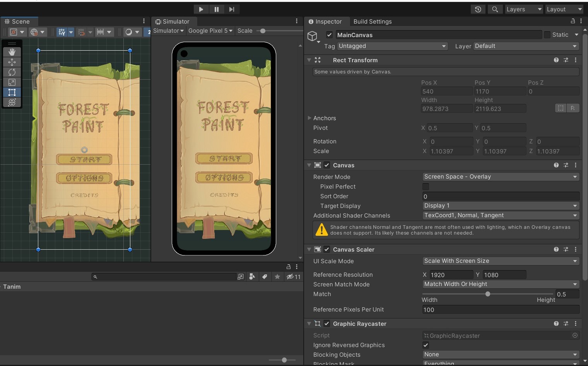The height and width of the screenshot is (366, 588).
Task: Open Screen Match Mode dropdown
Action: pos(501,284)
